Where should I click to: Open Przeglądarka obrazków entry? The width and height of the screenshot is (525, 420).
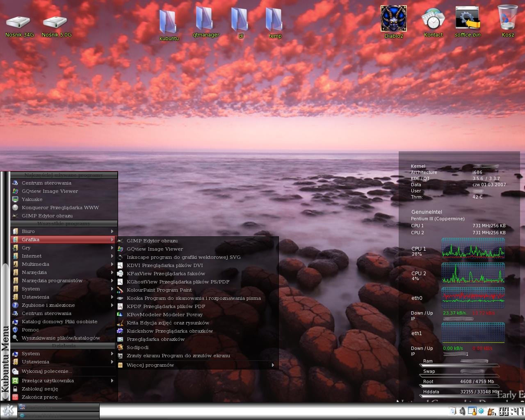coord(198,339)
